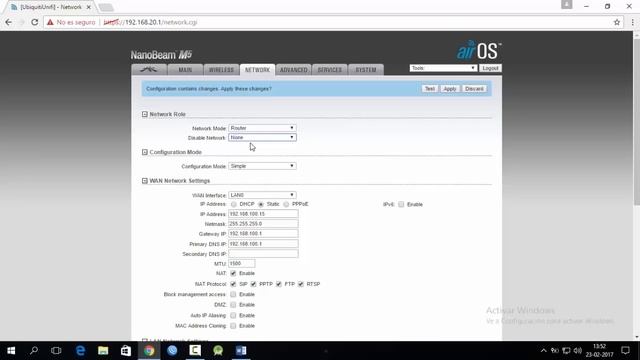Screen dimensions: 640x360
Task: Toggle PPTP NAT protocol checkbox
Action: (253, 284)
